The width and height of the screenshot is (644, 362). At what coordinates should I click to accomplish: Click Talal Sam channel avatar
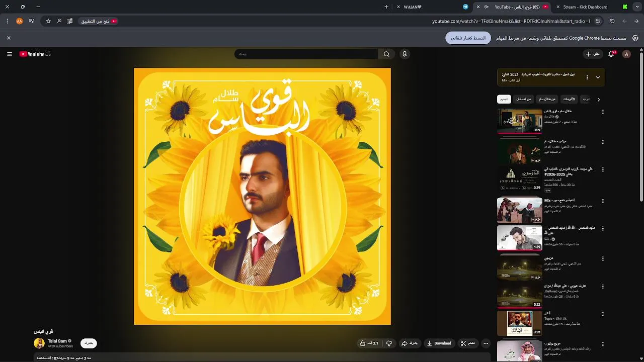point(39,343)
